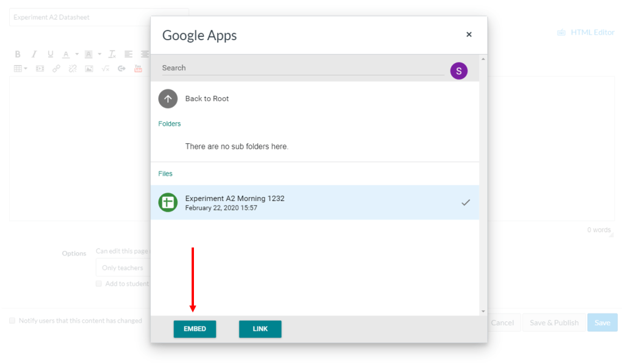Click the Back to Root arrow icon
Viewport: 622px width, 364px height.
click(168, 98)
